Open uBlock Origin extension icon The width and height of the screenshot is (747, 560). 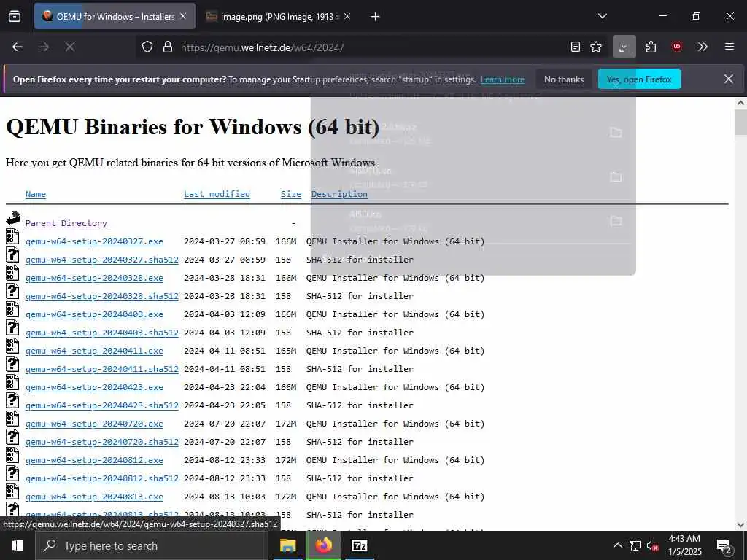(x=677, y=47)
